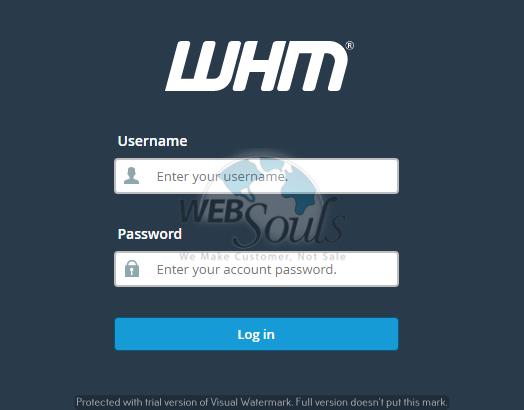Image resolution: width=524 pixels, height=410 pixels.
Task: Click the 'Enter your account password.' placeholder
Action: point(247,269)
